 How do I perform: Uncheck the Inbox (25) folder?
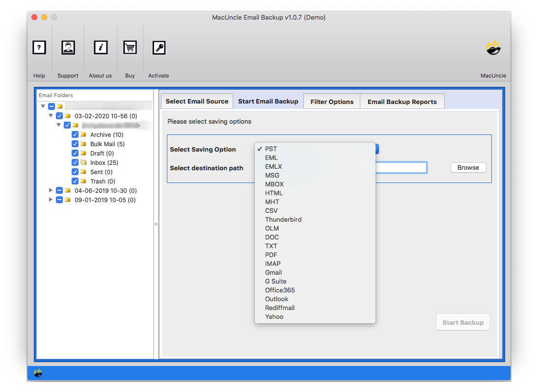click(x=75, y=162)
